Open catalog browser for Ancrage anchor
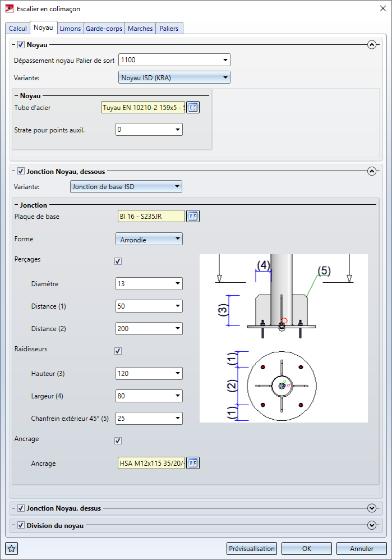The height and width of the screenshot is (560, 392). click(193, 463)
